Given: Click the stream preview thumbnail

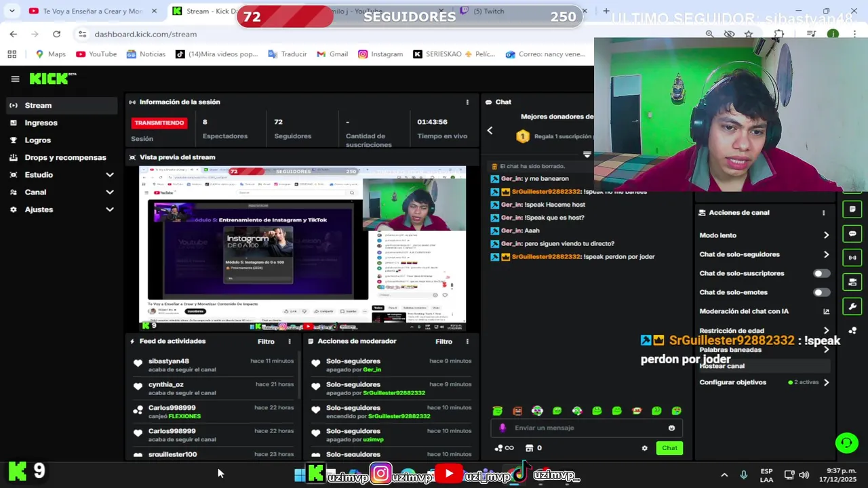Looking at the screenshot, I should pos(302,248).
